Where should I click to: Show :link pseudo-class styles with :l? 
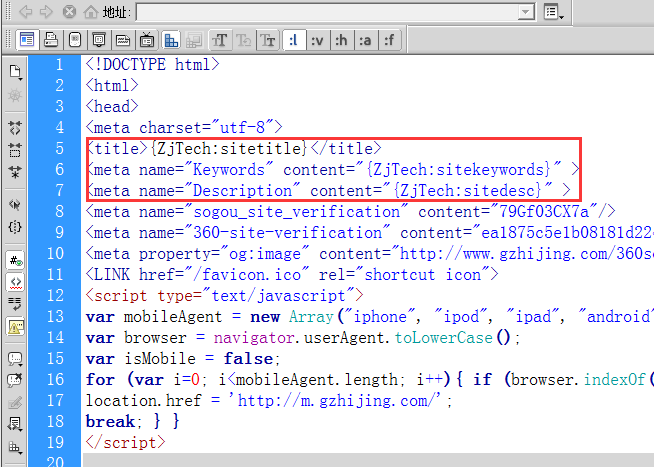pos(293,40)
